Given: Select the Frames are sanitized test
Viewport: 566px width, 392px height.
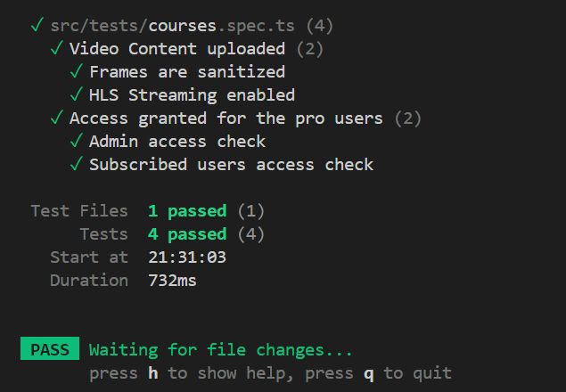Looking at the screenshot, I should pyautogui.click(x=187, y=72).
